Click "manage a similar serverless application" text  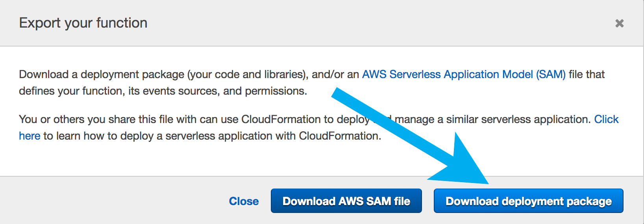click(492, 119)
